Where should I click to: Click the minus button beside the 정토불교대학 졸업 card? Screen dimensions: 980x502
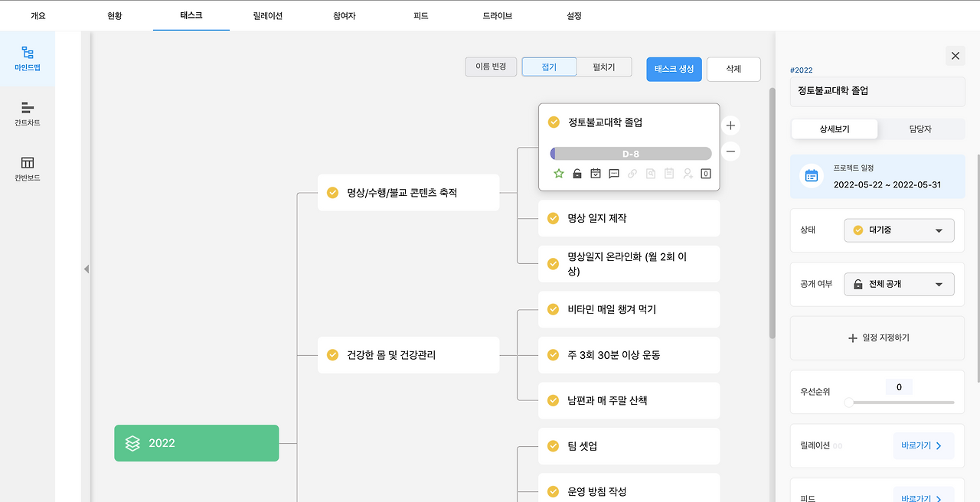click(x=731, y=151)
